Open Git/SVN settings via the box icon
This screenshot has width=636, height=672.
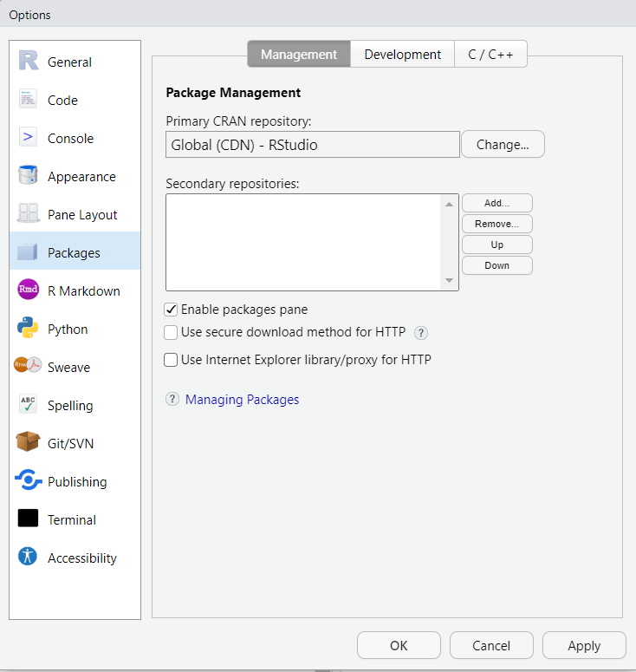coord(29,443)
